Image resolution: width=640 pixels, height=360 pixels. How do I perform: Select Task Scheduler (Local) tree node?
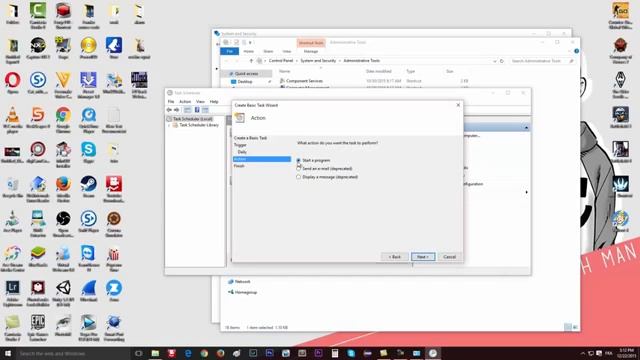(x=192, y=119)
